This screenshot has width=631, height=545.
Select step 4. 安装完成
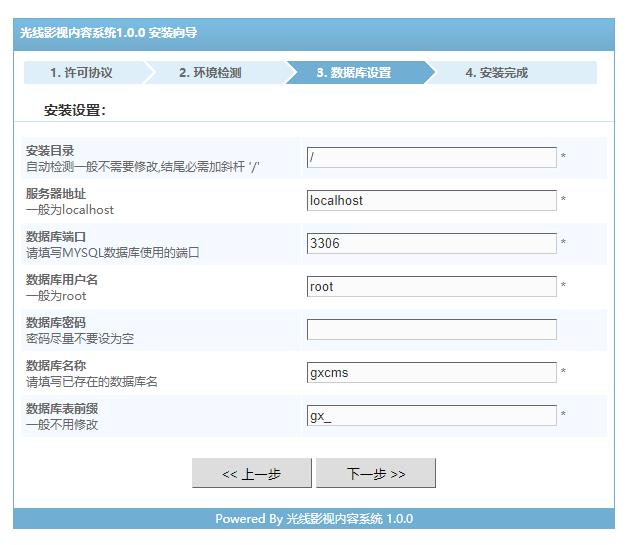tap(497, 73)
